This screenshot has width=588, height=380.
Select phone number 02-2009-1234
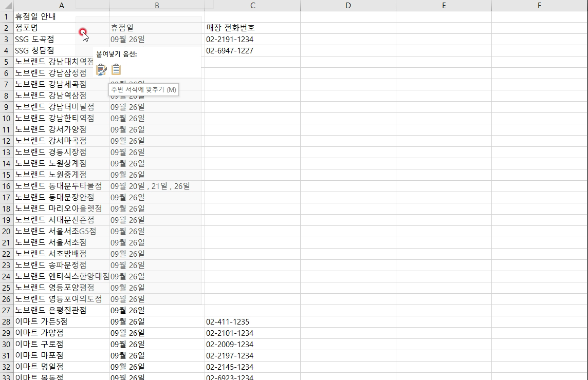point(252,345)
